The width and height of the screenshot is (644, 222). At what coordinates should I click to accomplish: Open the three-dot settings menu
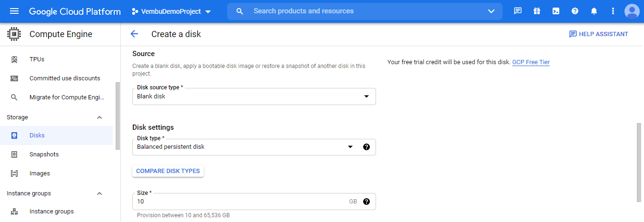point(613,11)
